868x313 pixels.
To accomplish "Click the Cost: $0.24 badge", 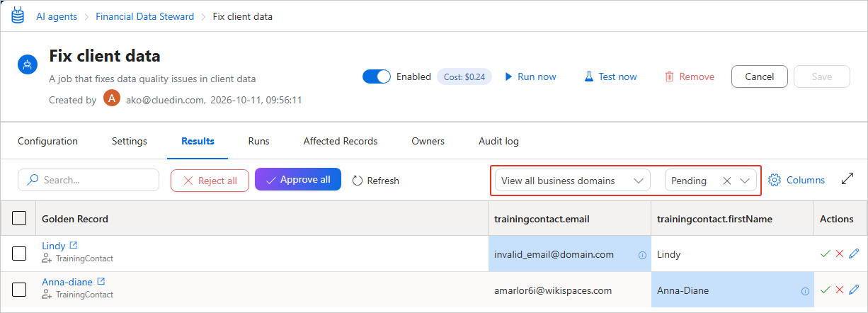I will (464, 76).
